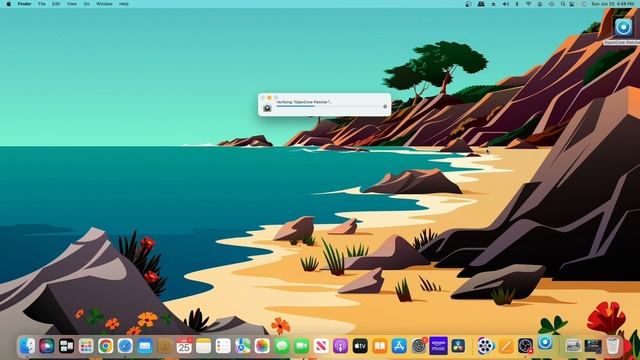Open the Edit menu

(56, 4)
